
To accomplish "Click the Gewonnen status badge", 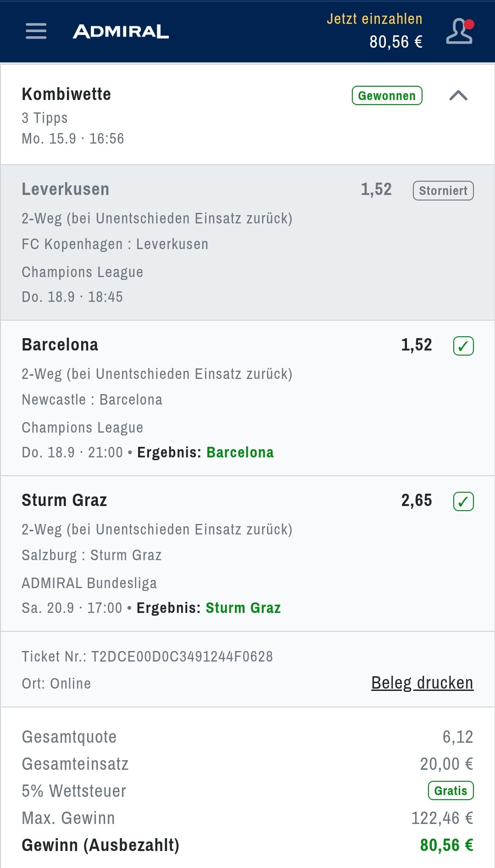I will tap(387, 95).
